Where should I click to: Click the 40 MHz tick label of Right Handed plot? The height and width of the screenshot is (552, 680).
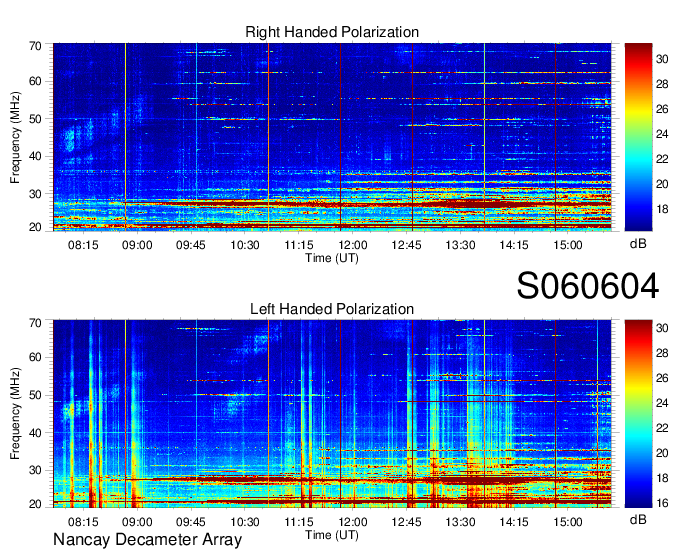tap(36, 156)
